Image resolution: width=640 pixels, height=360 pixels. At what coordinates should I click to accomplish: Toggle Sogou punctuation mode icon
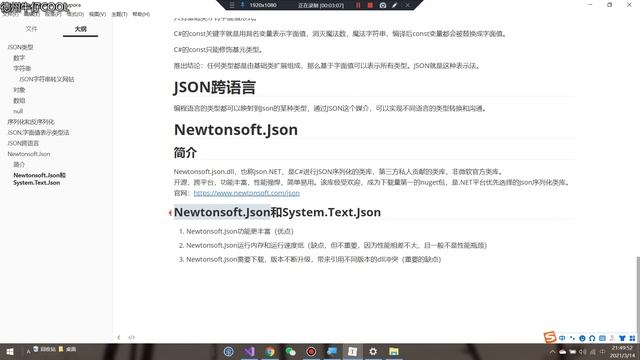click(x=572, y=338)
